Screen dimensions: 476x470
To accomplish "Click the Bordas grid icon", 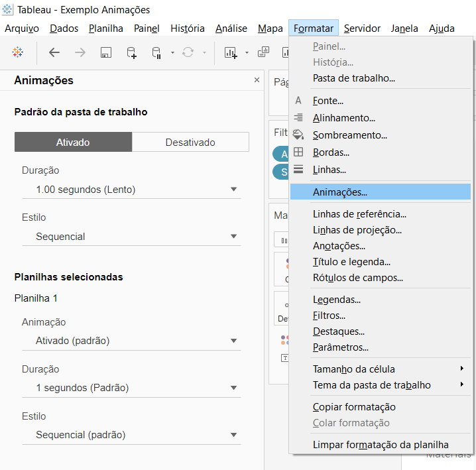I will pyautogui.click(x=298, y=152).
